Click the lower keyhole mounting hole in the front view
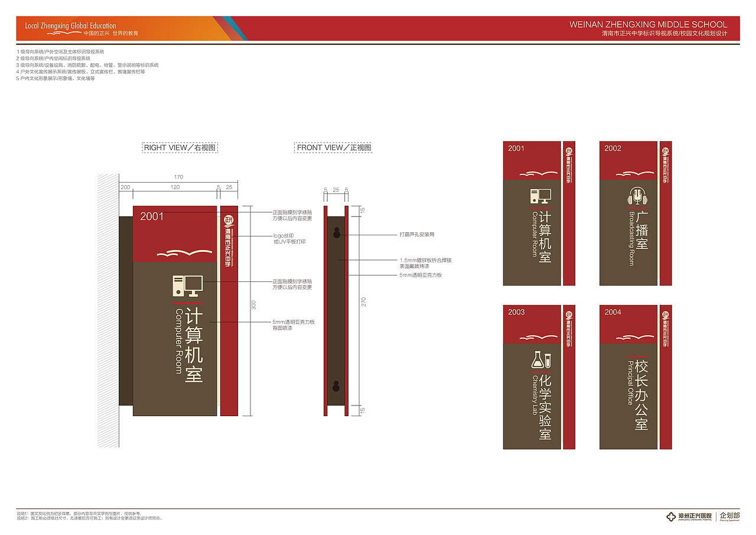This screenshot has width=756, height=535. point(336,386)
